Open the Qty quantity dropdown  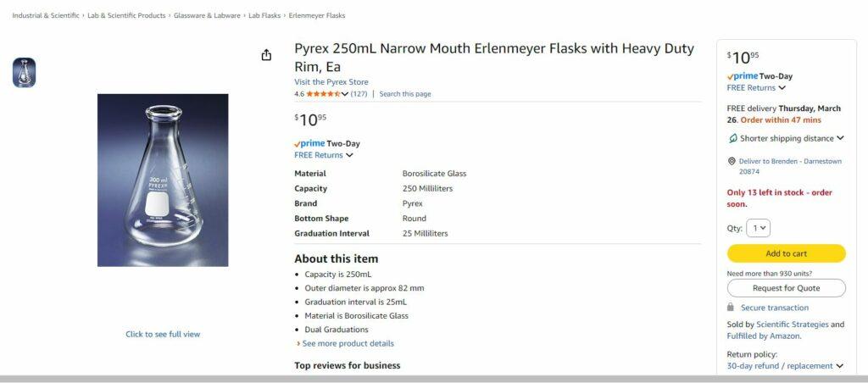(758, 228)
